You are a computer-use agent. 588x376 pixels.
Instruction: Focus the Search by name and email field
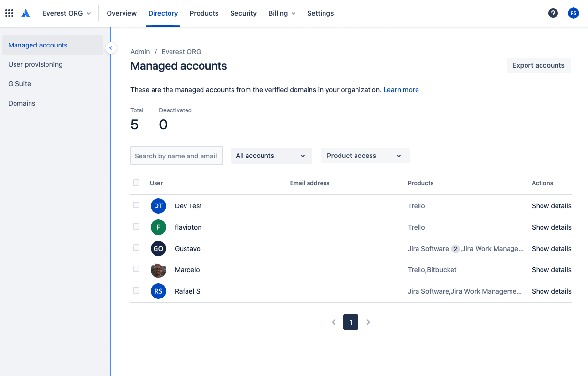click(177, 156)
